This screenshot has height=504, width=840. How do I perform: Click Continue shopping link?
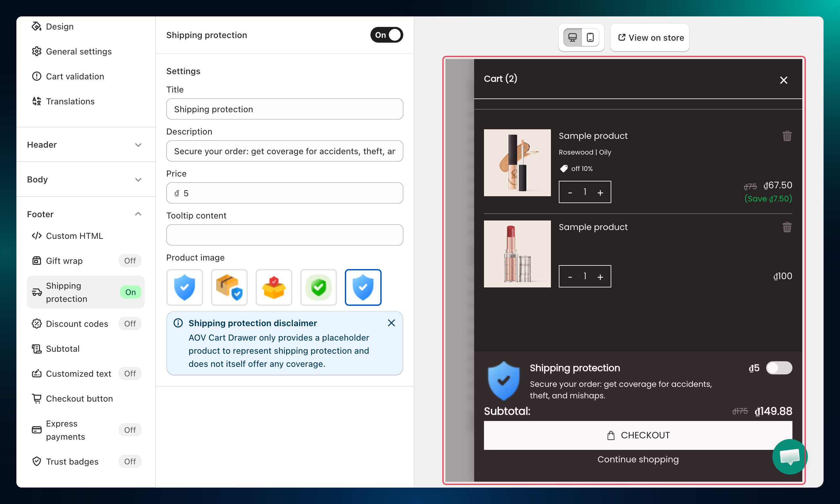click(638, 459)
